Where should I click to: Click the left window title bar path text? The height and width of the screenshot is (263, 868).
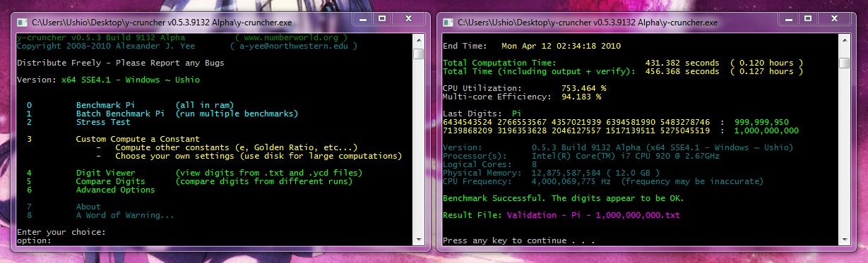[x=162, y=23]
